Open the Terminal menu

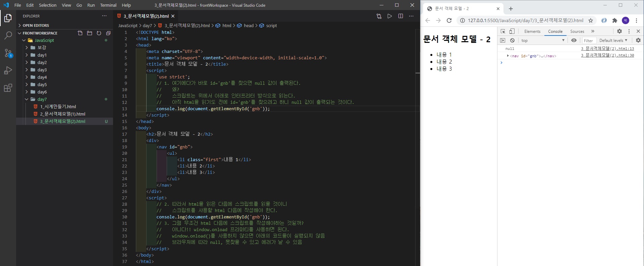click(108, 5)
